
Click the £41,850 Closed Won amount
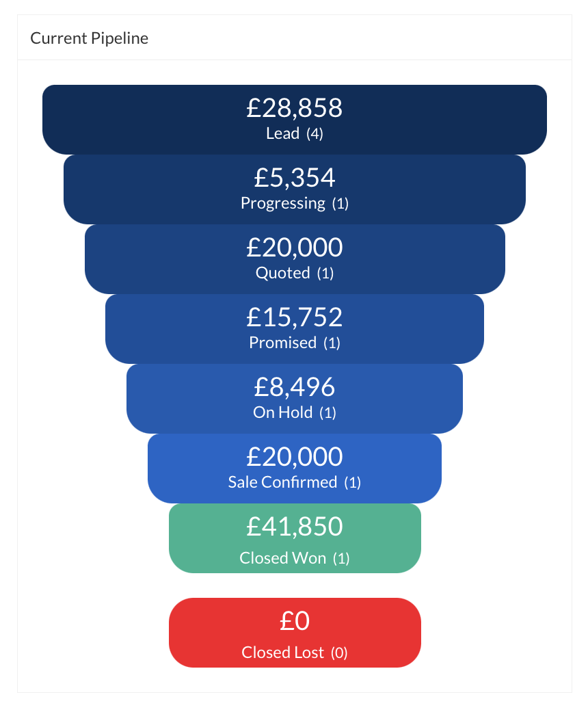295,527
